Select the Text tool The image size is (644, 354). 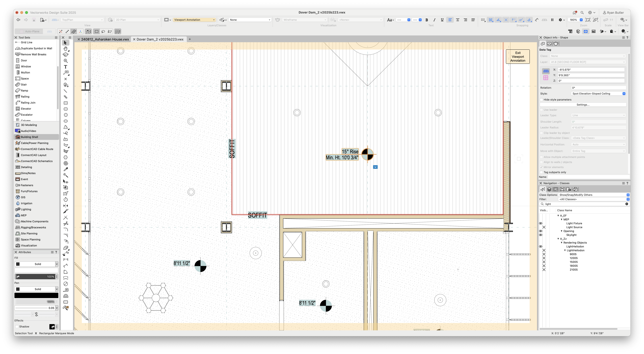coord(66,67)
